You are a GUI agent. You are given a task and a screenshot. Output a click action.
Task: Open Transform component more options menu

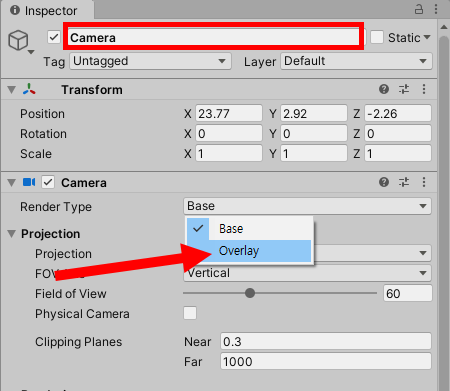[424, 89]
